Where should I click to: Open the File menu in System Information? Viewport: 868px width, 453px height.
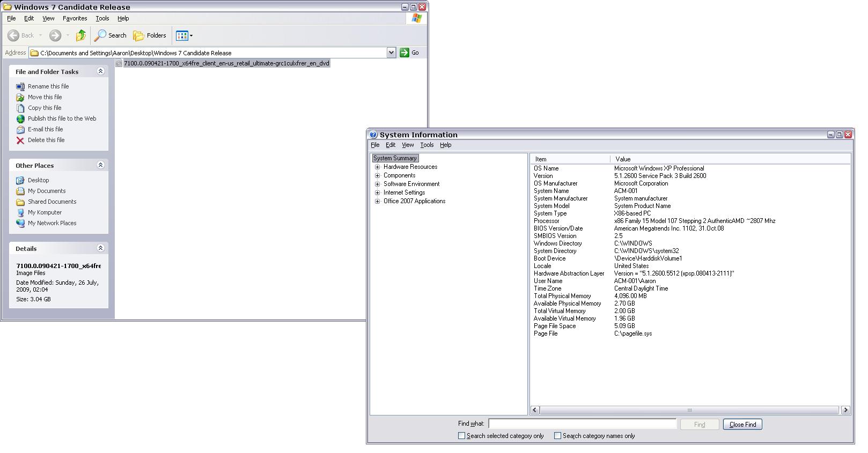pos(375,145)
